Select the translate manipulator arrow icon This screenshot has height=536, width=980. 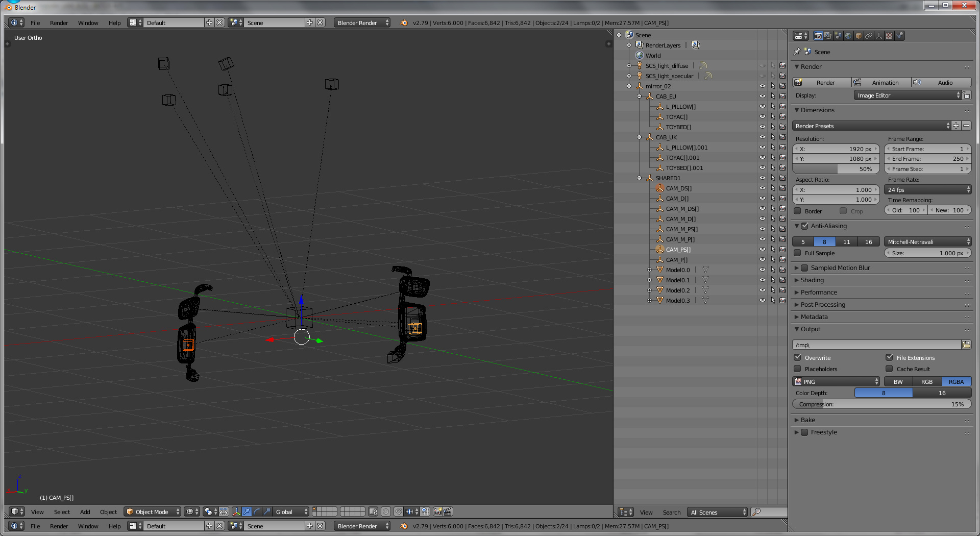247,511
